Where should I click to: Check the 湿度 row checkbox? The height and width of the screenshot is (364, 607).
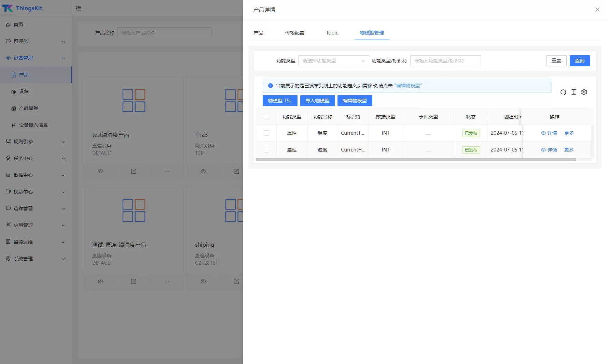tap(266, 150)
